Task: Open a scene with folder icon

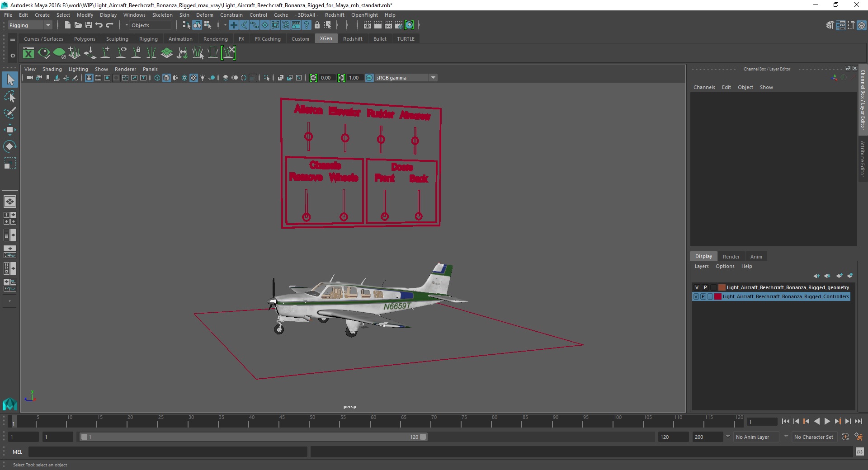Action: [78, 25]
